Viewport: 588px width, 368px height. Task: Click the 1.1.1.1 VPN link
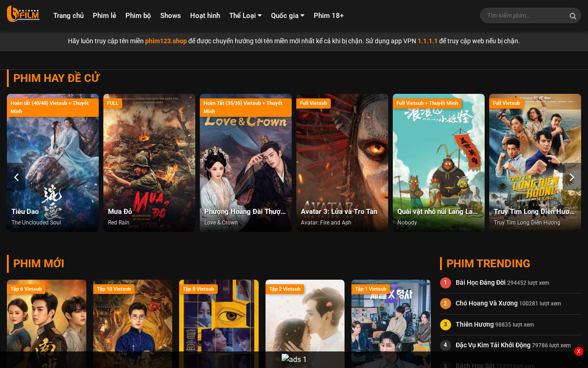428,41
